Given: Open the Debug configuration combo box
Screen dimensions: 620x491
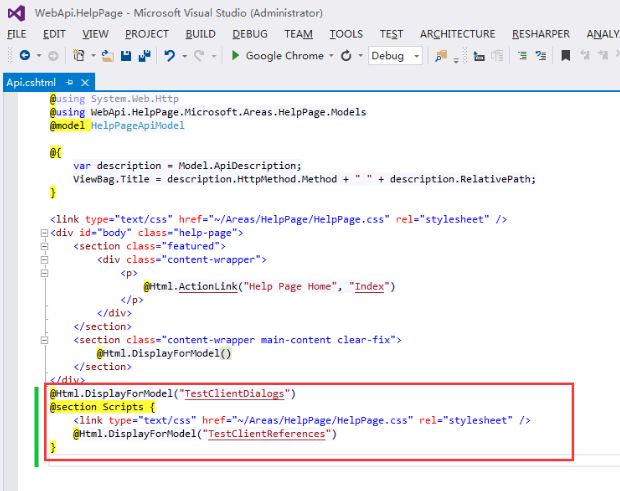Looking at the screenshot, I should point(395,56).
